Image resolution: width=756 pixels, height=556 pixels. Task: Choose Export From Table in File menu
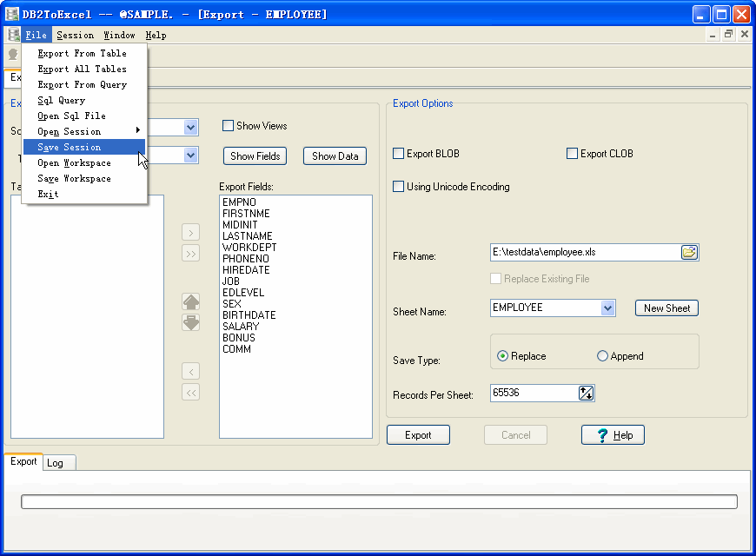[x=84, y=54]
